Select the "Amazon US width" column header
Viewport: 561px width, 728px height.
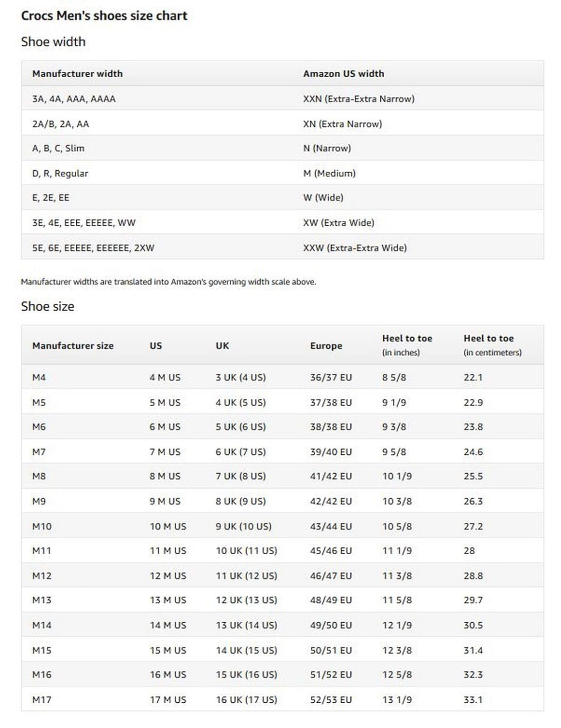[343, 74]
